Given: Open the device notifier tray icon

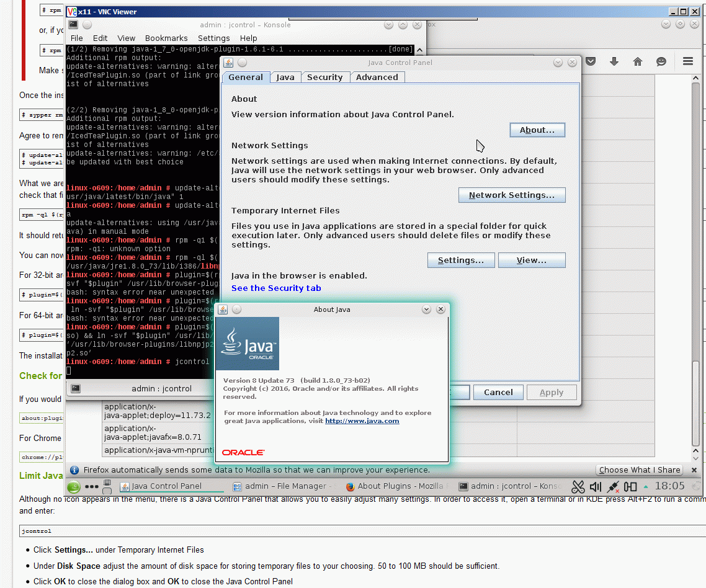Looking at the screenshot, I should pyautogui.click(x=630, y=487).
